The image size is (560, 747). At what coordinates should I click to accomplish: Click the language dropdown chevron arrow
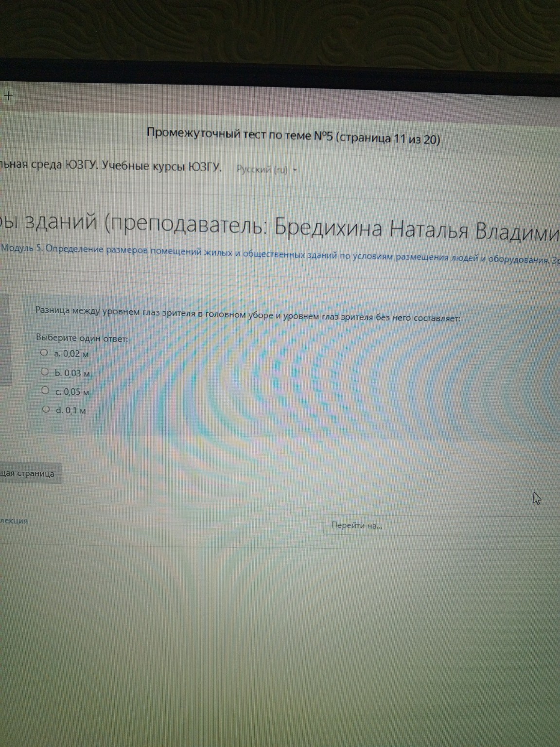(x=294, y=170)
